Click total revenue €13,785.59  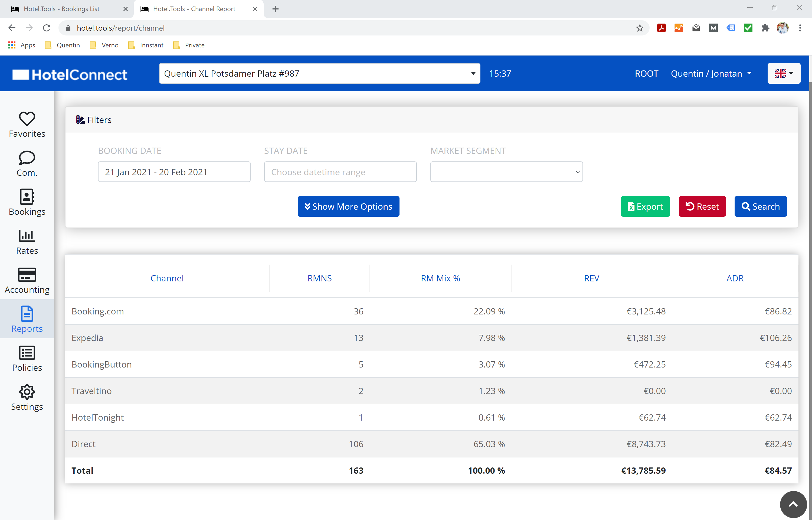(x=643, y=471)
